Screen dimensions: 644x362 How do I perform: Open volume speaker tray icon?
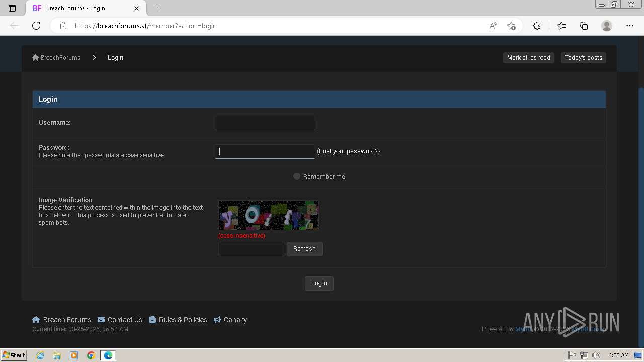click(596, 355)
